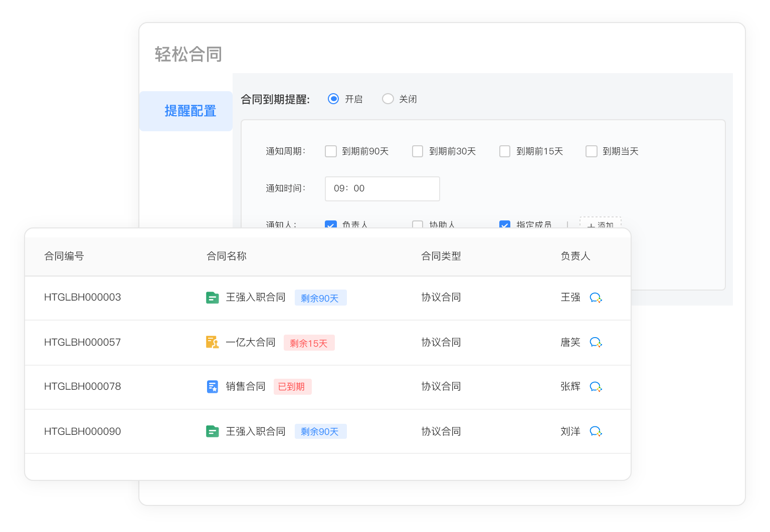The width and height of the screenshot is (770, 532).
Task: Open chat icon next to 唐笑
Action: [x=596, y=343]
